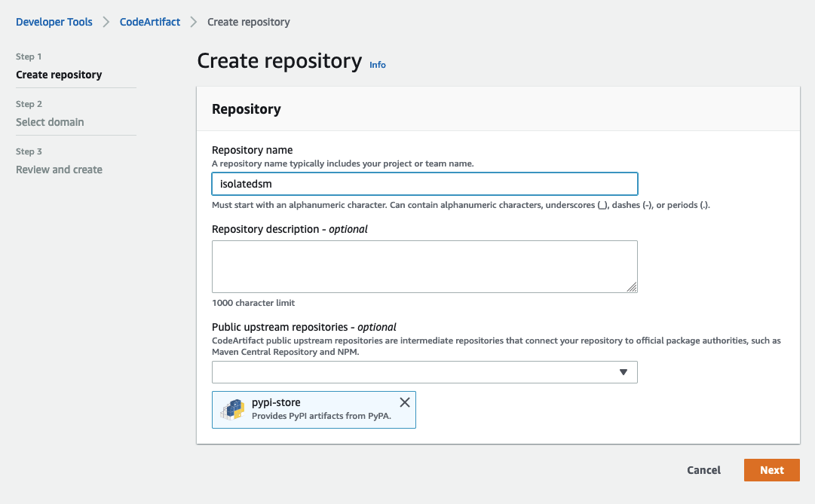815x504 pixels.
Task: Click the 'Public upstream repositories - optional' label
Action: 304,327
